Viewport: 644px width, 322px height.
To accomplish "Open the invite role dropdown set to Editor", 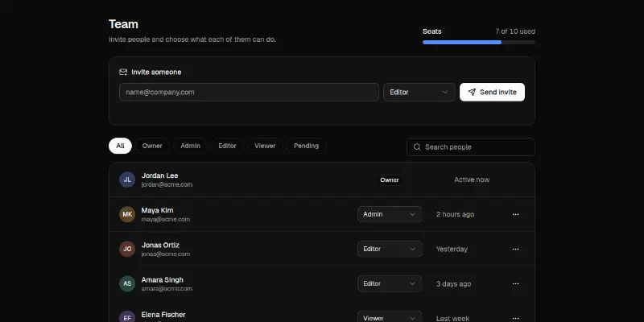I will coord(419,92).
